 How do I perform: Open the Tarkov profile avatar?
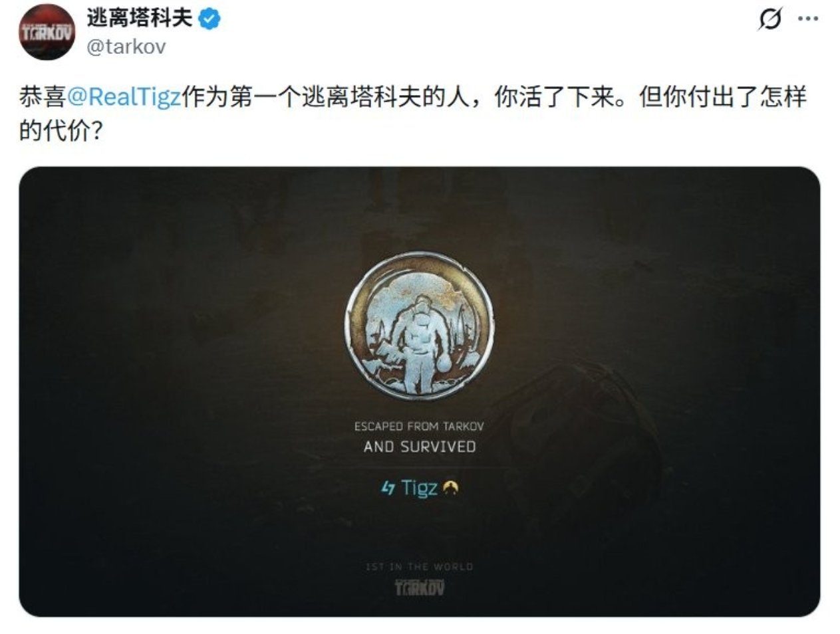47,32
